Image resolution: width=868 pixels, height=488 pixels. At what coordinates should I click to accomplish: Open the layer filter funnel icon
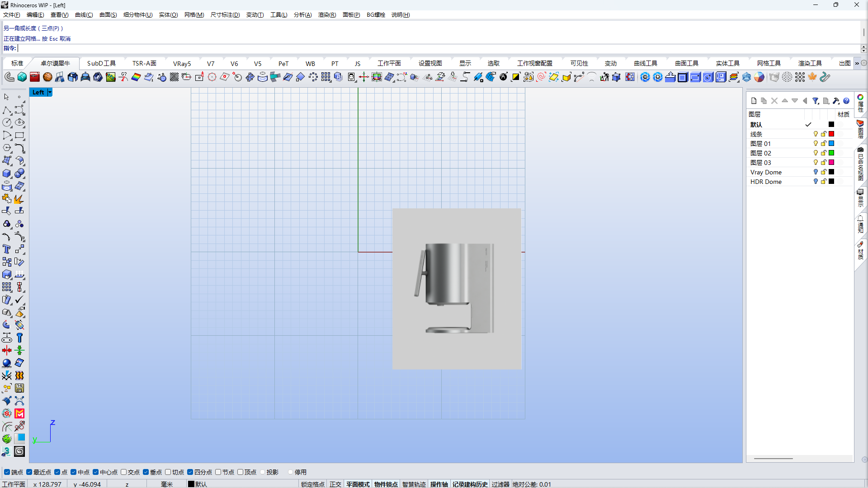pyautogui.click(x=815, y=101)
